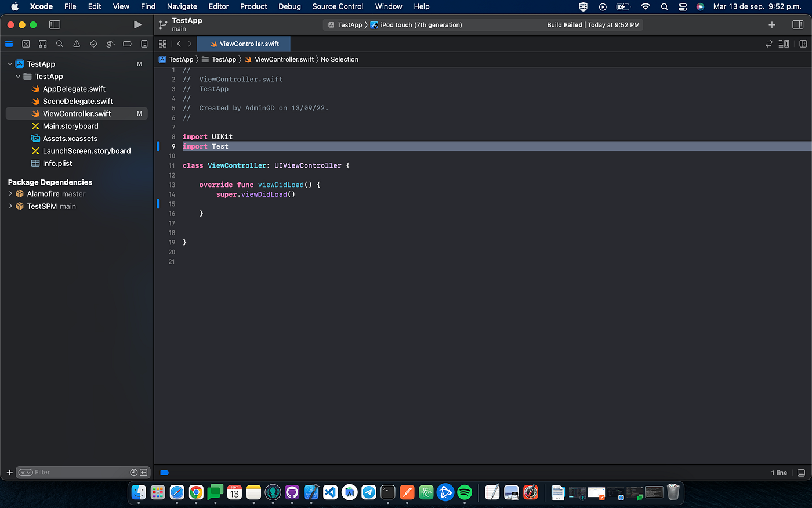Open Postman in the Dock
Viewport: 812px width, 508px height.
point(407,492)
